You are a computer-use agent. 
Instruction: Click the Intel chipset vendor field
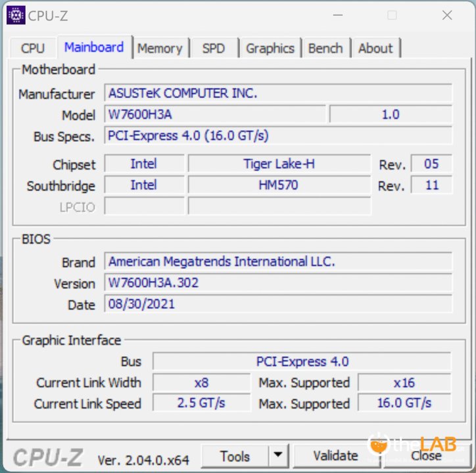[x=144, y=164]
